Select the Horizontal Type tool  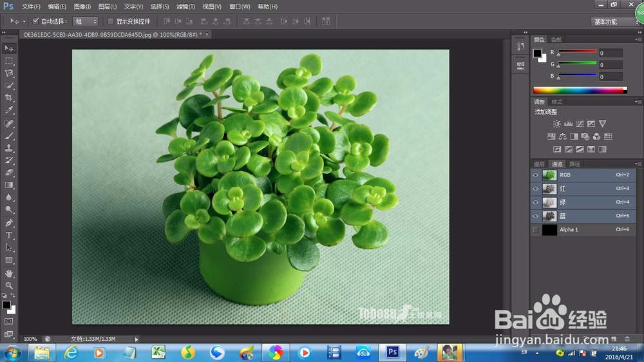pyautogui.click(x=8, y=236)
